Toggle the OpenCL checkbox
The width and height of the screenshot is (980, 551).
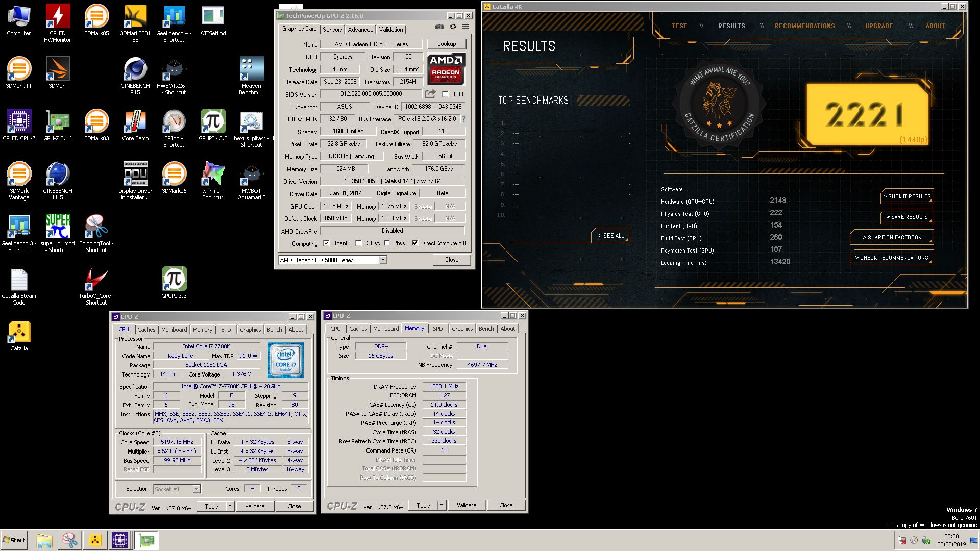(326, 243)
